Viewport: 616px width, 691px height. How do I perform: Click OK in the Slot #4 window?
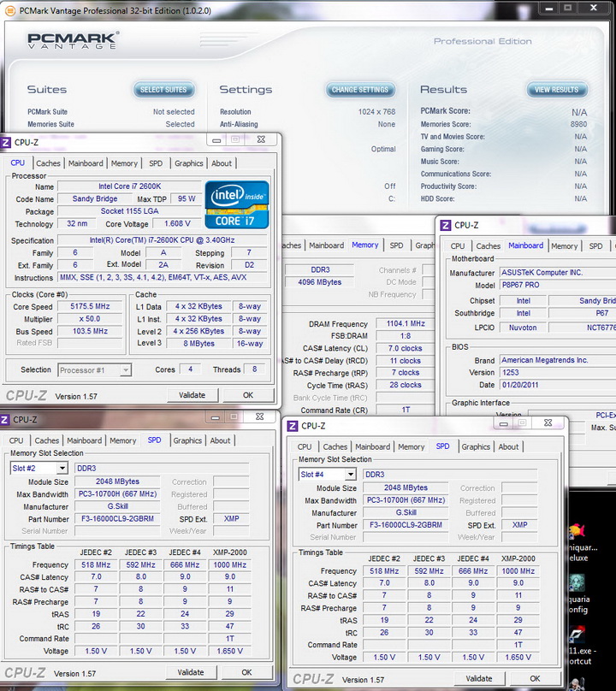[x=535, y=678]
